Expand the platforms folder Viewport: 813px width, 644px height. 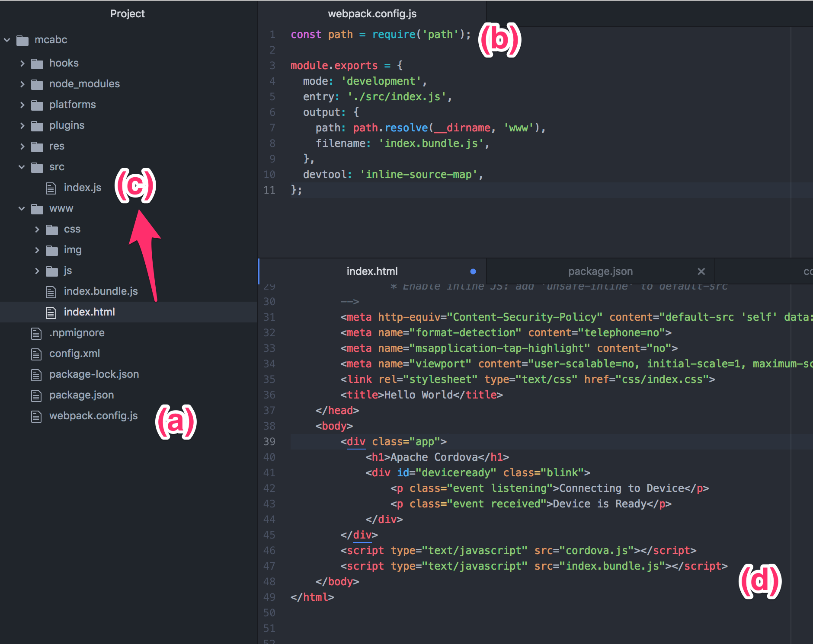coord(22,105)
